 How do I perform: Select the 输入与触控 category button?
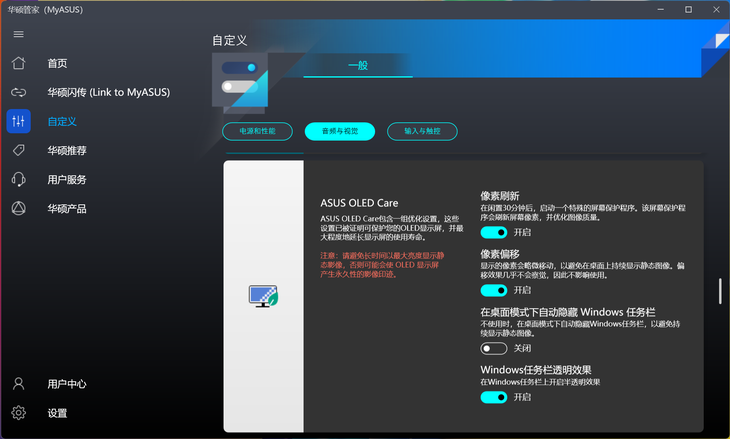pyautogui.click(x=422, y=131)
